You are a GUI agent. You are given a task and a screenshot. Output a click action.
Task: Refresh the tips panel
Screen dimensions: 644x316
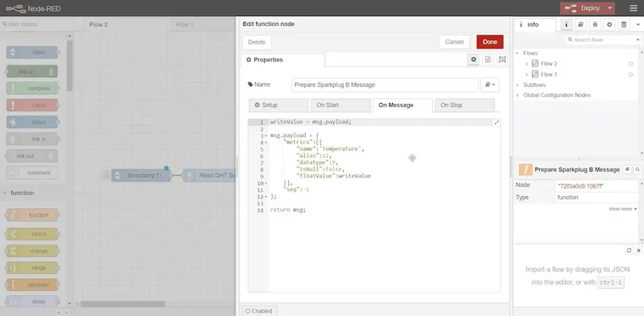[x=629, y=250]
